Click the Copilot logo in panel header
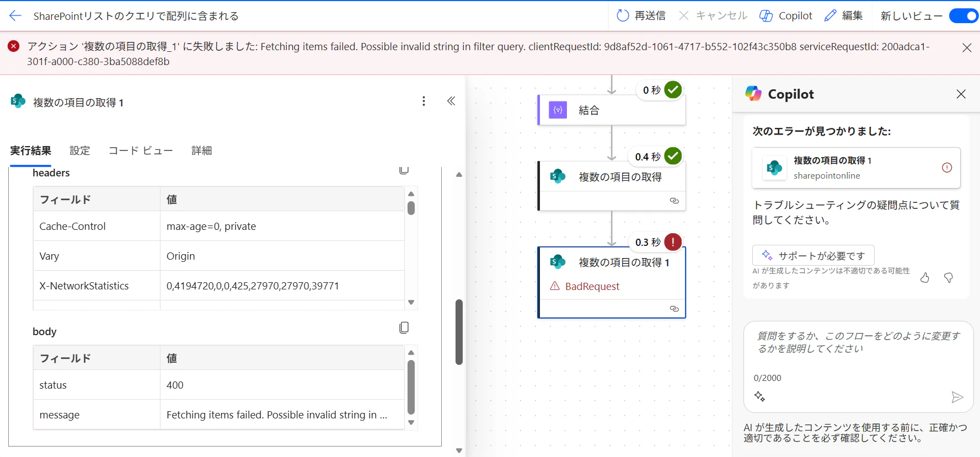Viewport: 980px width, 457px height. (753, 94)
